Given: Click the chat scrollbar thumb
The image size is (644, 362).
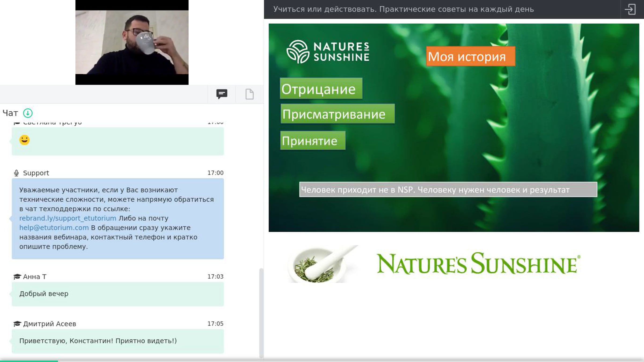Looking at the screenshot, I should tap(261, 313).
